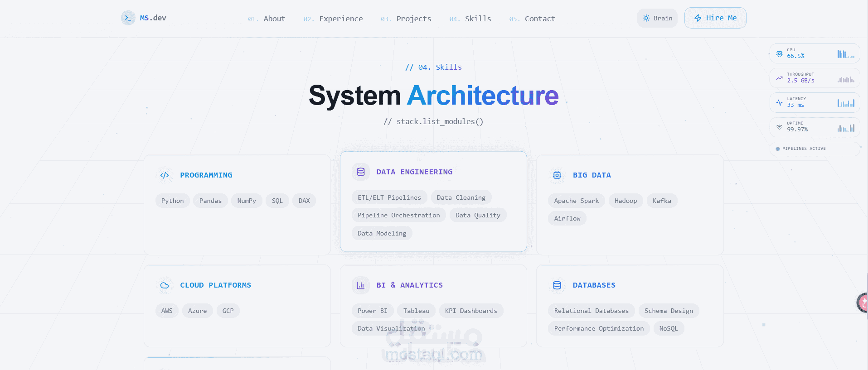Click the Pipelines Active status pill
This screenshot has height=370, width=868.
point(815,149)
